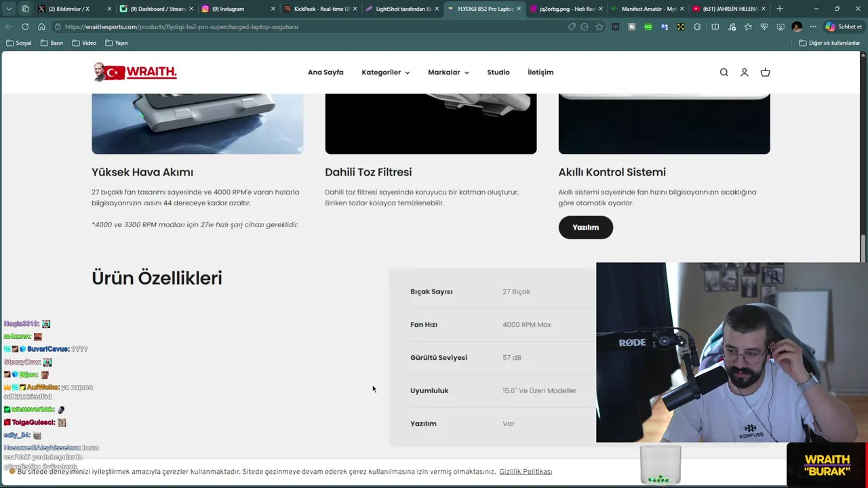Select the "57 dB" noise level value
Screen dimensions: 868x488
tap(512, 358)
